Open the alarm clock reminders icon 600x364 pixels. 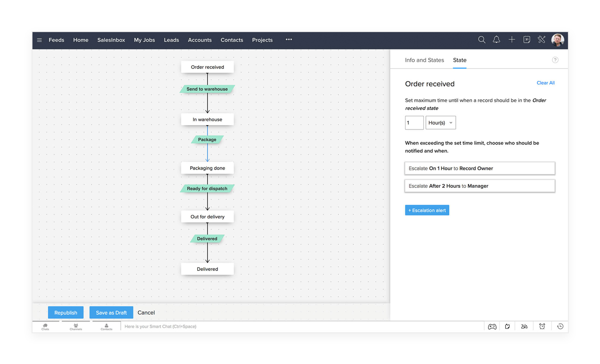pyautogui.click(x=542, y=326)
